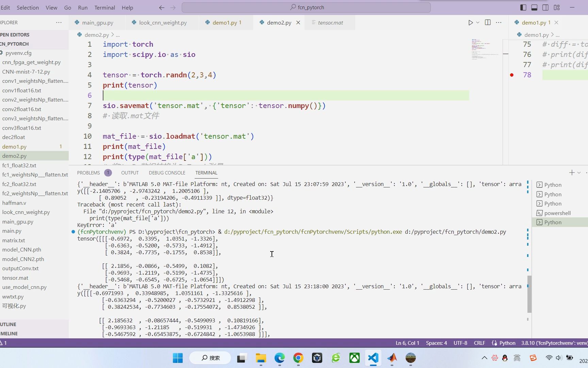
Task: Open the Help menu
Action: click(x=127, y=7)
